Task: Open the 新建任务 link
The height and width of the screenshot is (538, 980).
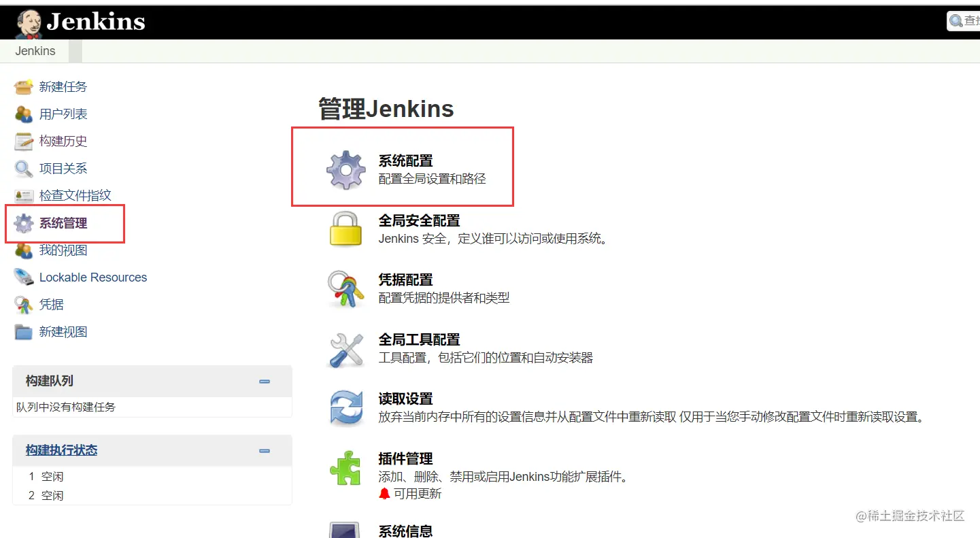Action: pyautogui.click(x=63, y=87)
